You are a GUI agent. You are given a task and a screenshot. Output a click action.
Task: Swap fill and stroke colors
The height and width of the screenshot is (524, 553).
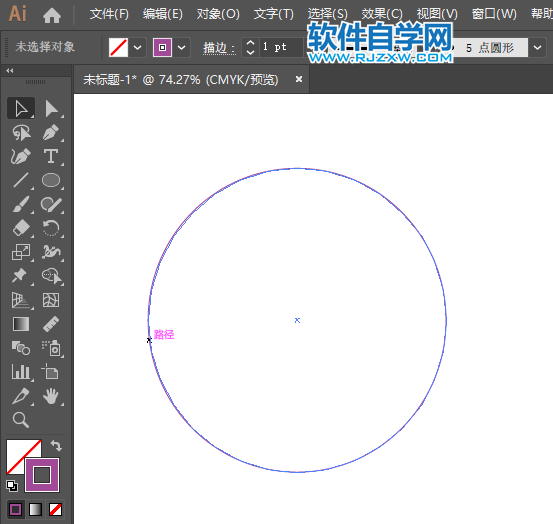pyautogui.click(x=56, y=445)
